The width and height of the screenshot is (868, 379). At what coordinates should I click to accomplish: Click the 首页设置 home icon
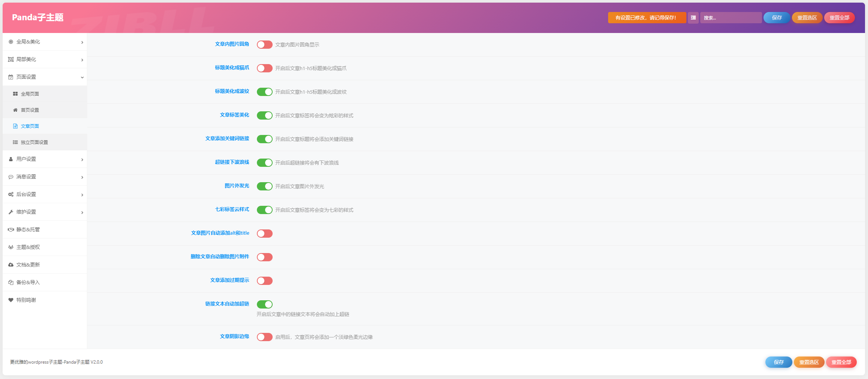15,110
